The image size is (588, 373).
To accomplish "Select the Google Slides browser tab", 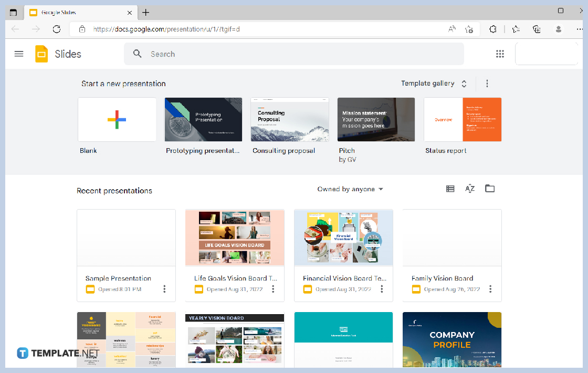I will pyautogui.click(x=79, y=12).
